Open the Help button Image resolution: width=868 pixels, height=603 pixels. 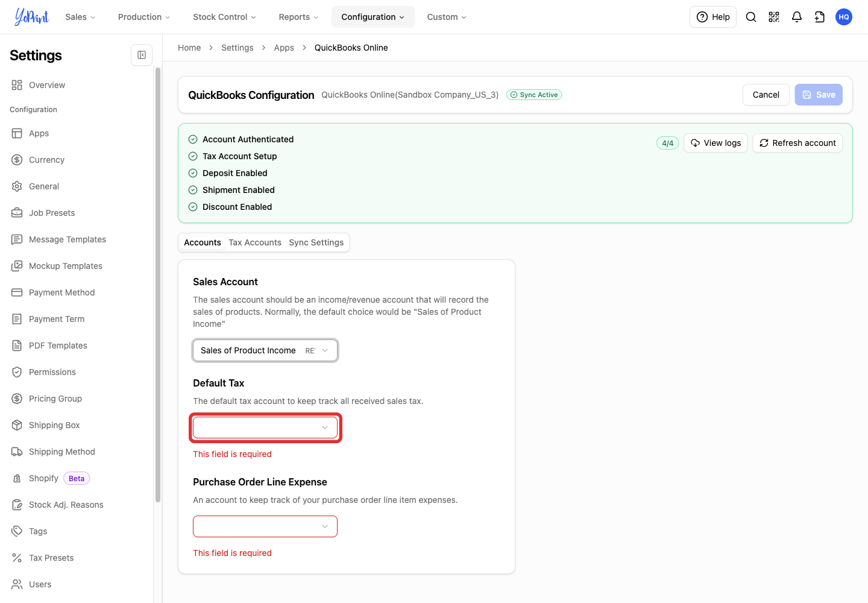tap(713, 17)
